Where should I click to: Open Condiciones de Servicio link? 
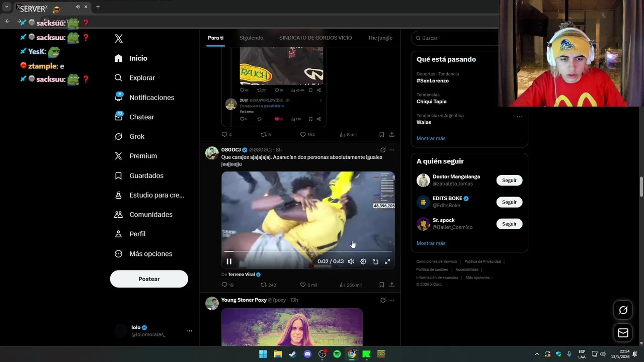click(x=436, y=261)
